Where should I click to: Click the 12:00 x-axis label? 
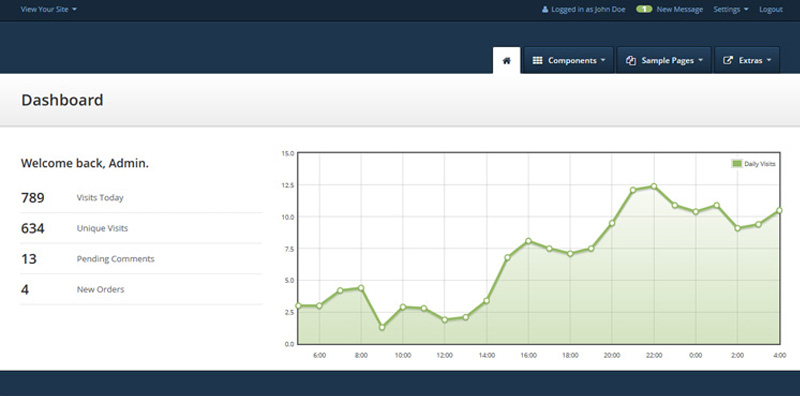(445, 355)
